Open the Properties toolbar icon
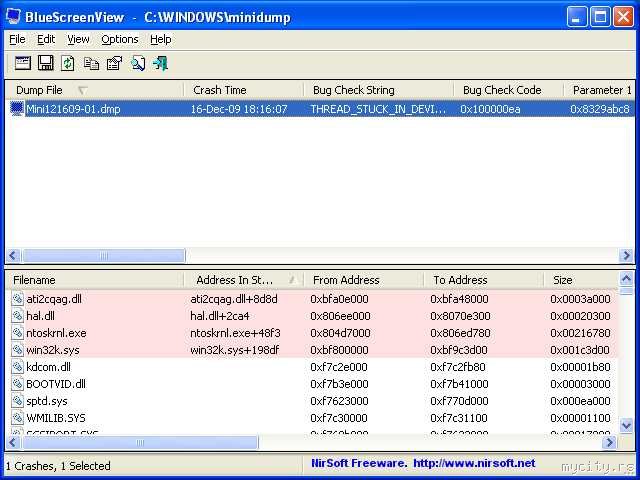 tap(114, 63)
